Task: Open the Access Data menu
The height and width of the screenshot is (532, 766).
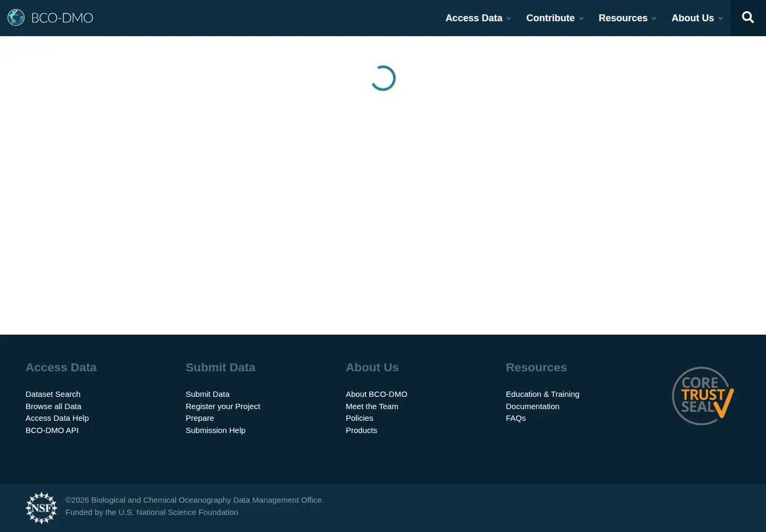Action: tap(474, 18)
